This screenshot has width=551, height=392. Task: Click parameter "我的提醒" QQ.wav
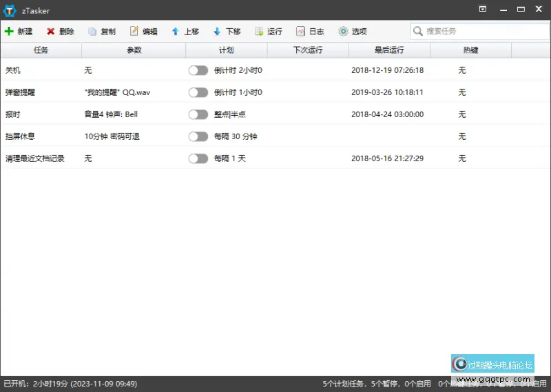tap(117, 92)
